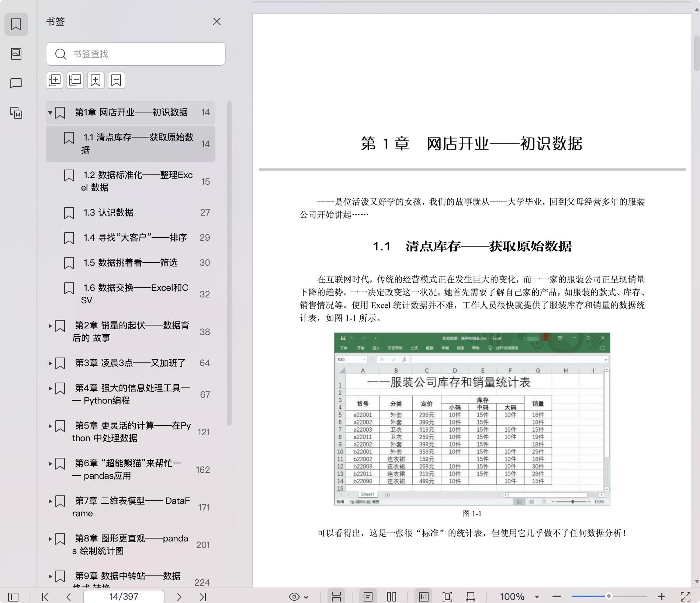The height and width of the screenshot is (603, 700).
Task: Expand the 第3章 凌晨3点 bookmark
Action: click(50, 363)
